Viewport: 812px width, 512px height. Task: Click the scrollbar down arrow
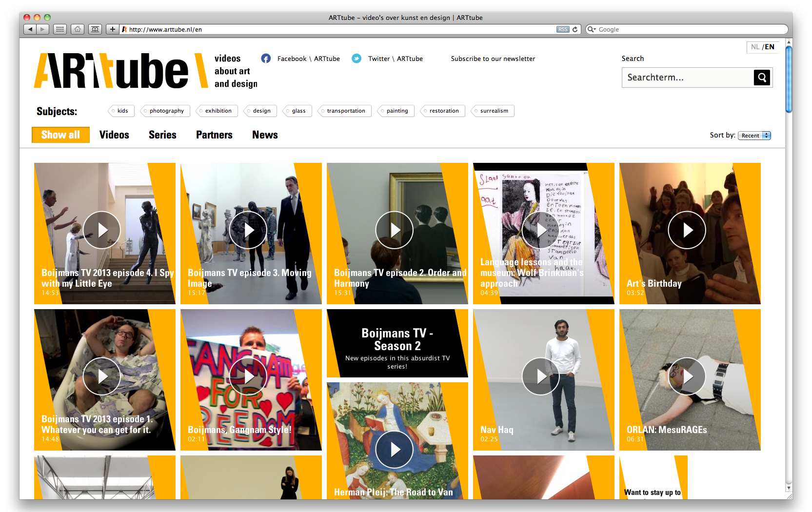[789, 488]
